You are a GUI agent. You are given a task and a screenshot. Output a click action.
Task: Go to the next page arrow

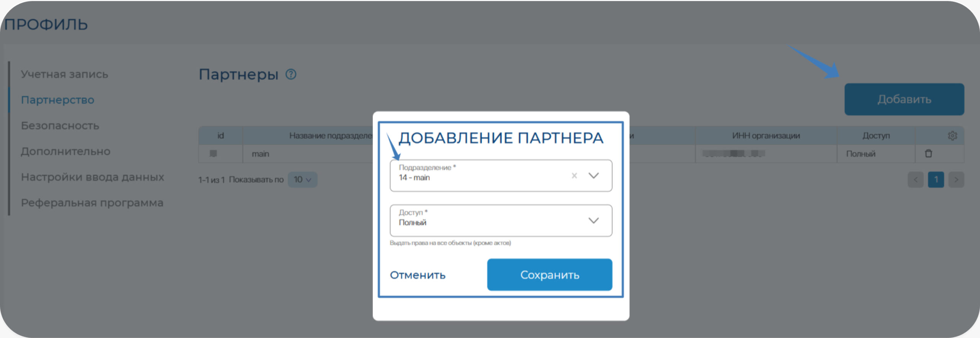coord(956,180)
